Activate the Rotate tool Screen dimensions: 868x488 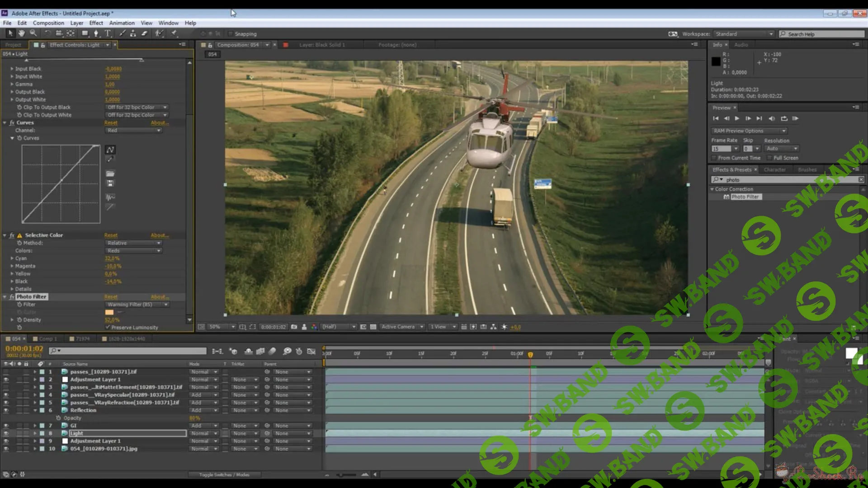(x=47, y=33)
